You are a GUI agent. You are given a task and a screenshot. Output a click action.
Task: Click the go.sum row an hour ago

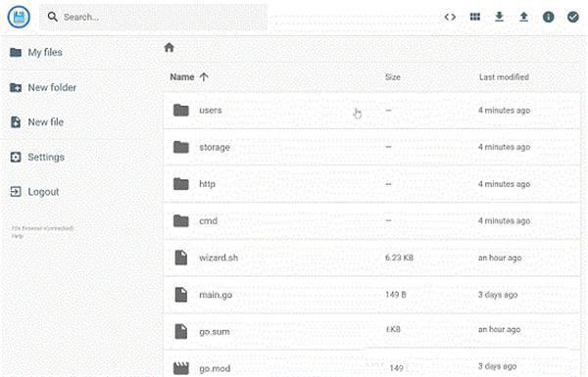499,329
